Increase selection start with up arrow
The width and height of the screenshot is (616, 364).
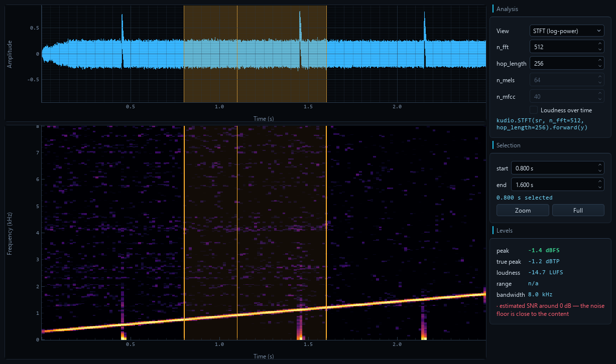pyautogui.click(x=600, y=165)
